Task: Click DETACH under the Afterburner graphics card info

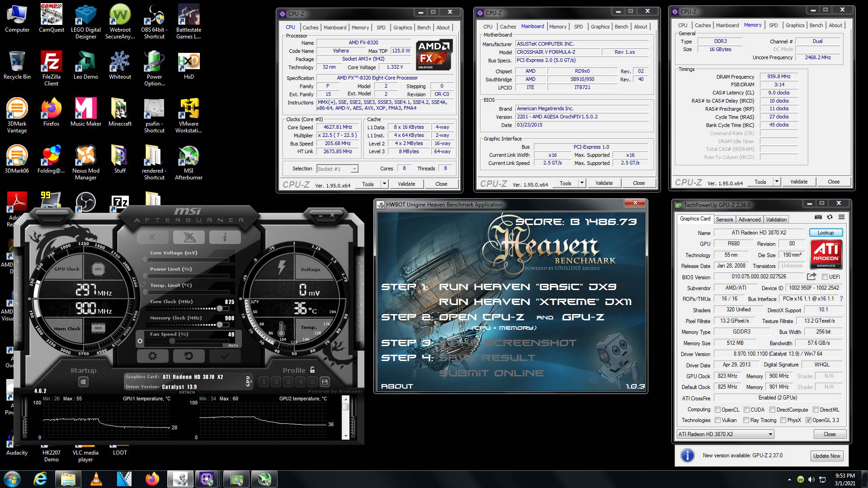Action: pyautogui.click(x=187, y=392)
